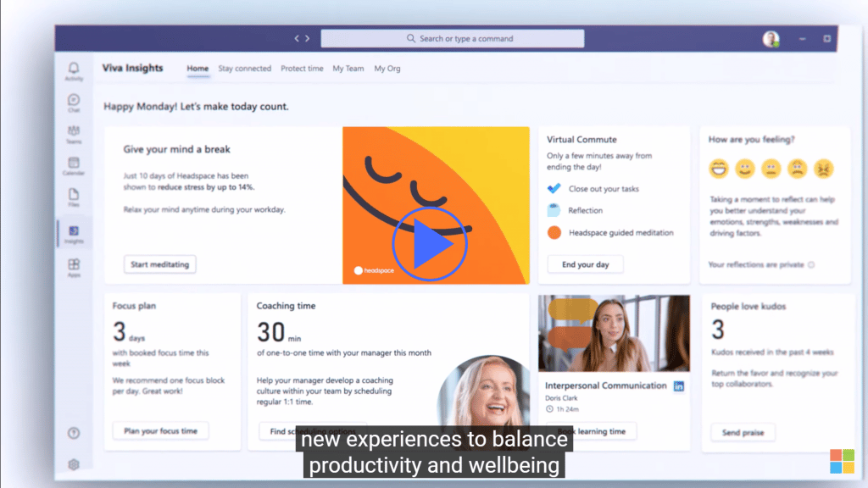Click Plan your focus time button
The image size is (868, 488).
(x=160, y=431)
